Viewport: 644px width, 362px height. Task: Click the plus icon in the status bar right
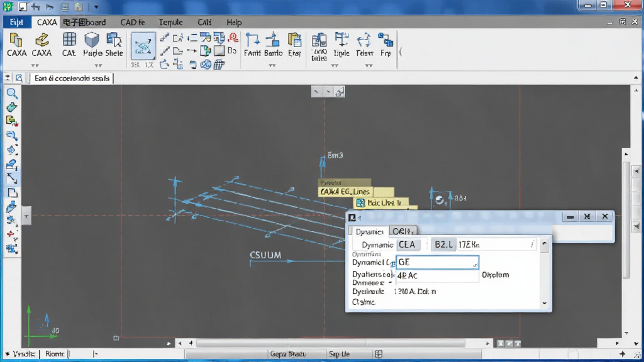tap(623, 354)
